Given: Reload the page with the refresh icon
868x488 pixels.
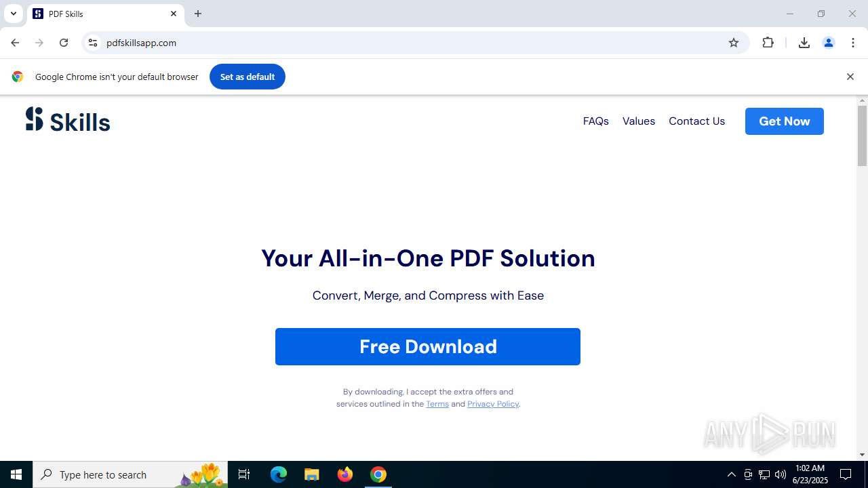Looking at the screenshot, I should point(64,43).
